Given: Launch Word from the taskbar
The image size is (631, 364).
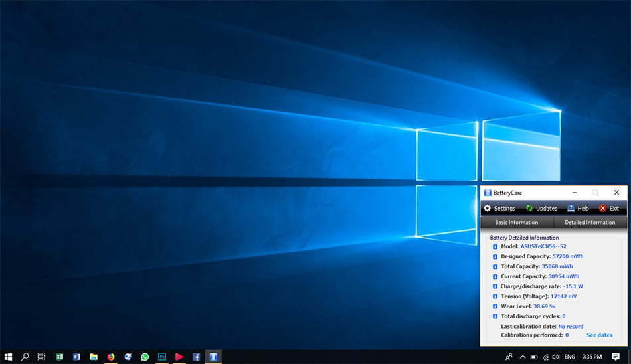Looking at the screenshot, I should pos(76,357).
